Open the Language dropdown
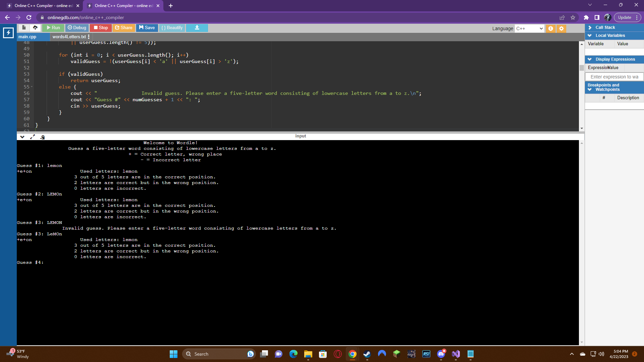 529,28
